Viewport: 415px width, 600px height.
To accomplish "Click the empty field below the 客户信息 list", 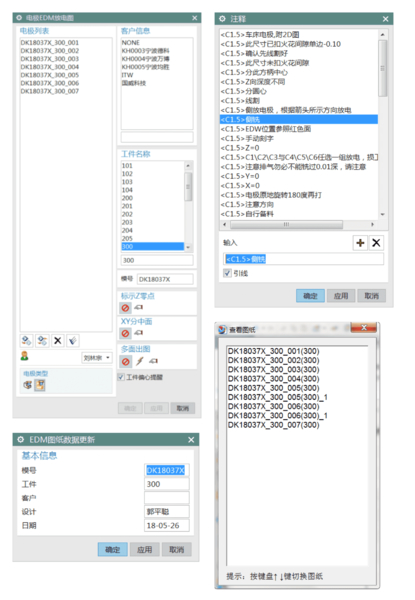I will pos(157,137).
